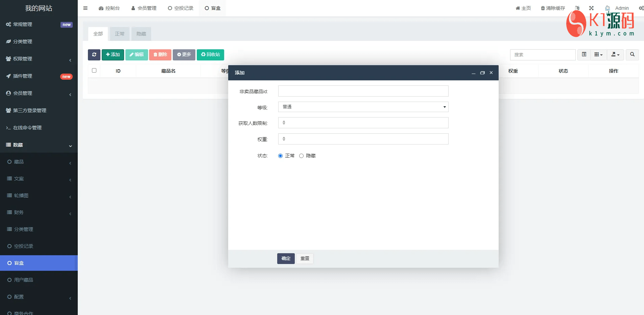Open the 更多 actions dropdown
The image size is (644, 315).
tap(184, 55)
